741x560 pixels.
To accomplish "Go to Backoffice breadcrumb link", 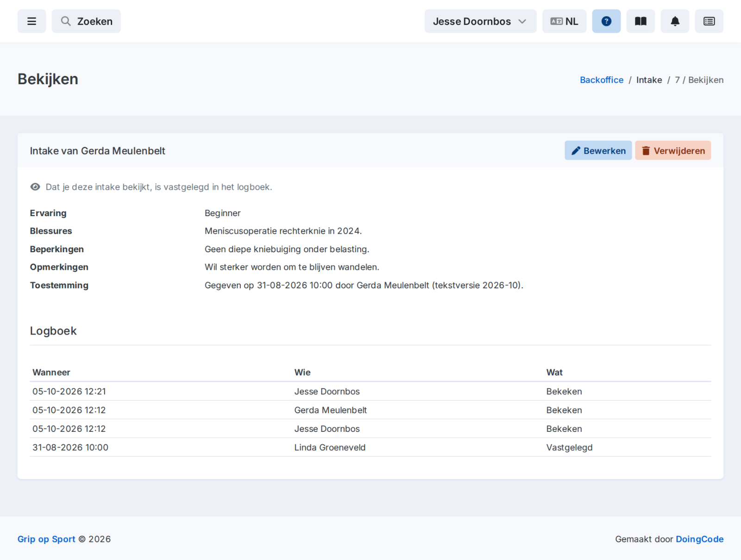I will click(602, 80).
